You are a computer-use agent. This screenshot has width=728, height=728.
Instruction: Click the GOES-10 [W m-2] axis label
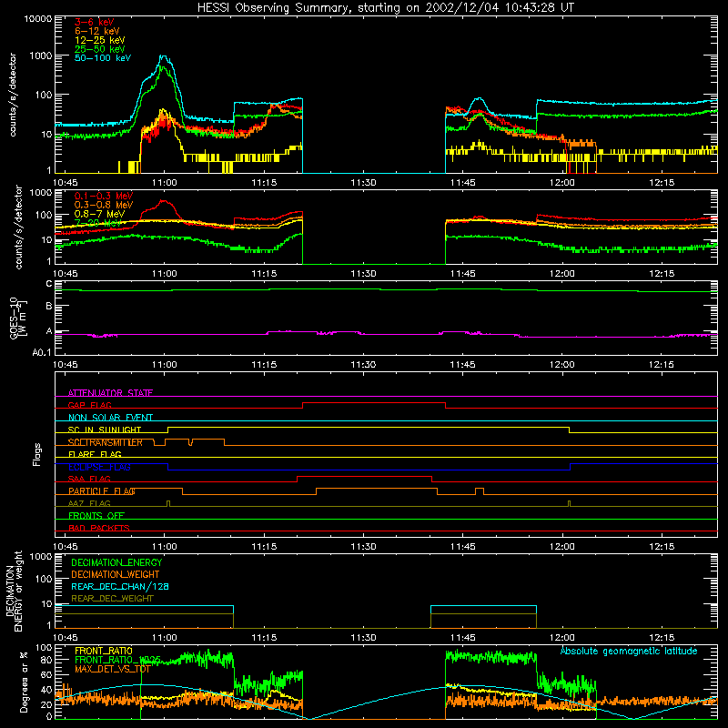tap(18, 318)
